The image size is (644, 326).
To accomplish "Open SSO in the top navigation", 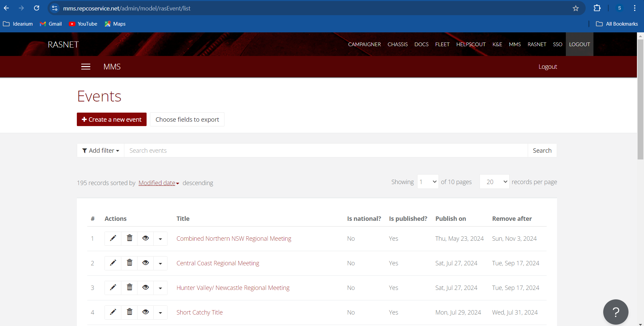I will point(557,45).
